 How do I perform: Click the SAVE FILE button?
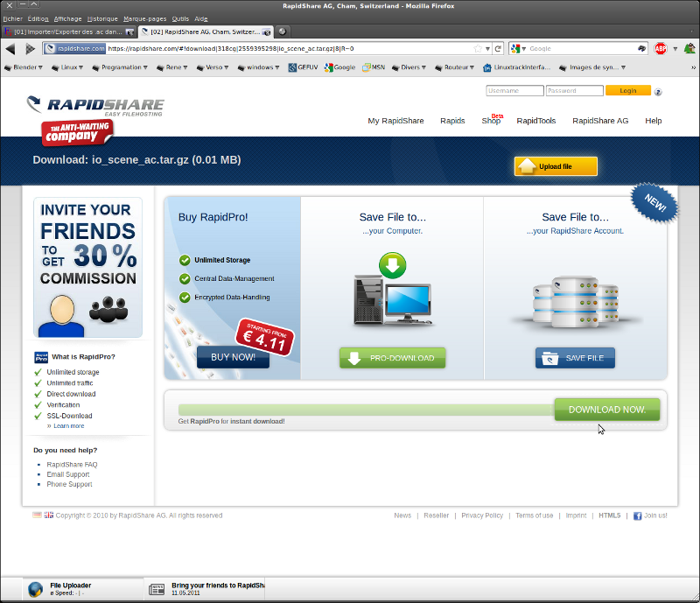575,358
